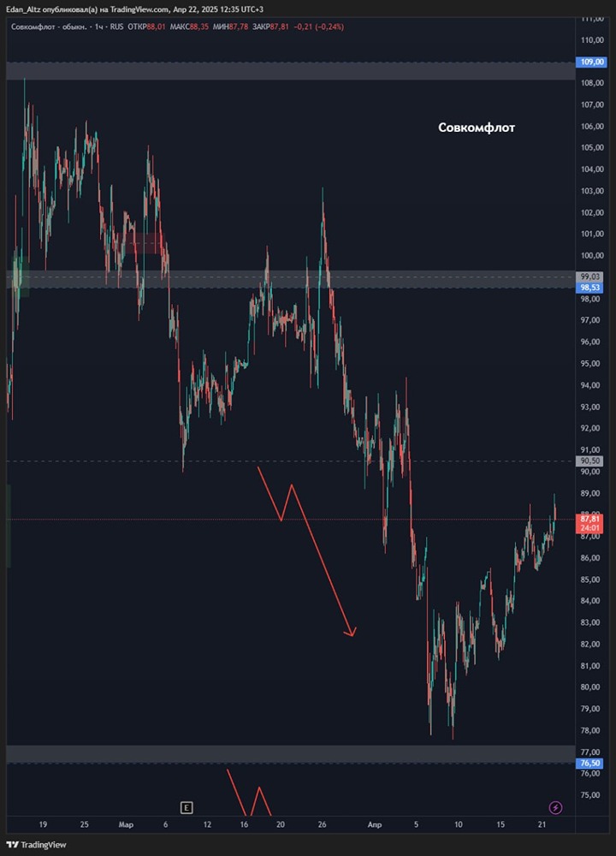Click the 26 date label on time axis

[322, 824]
